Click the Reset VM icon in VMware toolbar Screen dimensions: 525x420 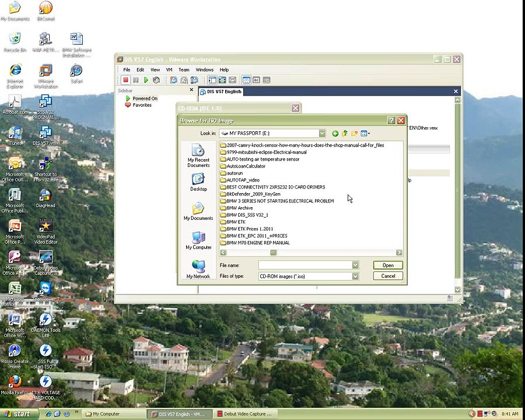(x=156, y=80)
